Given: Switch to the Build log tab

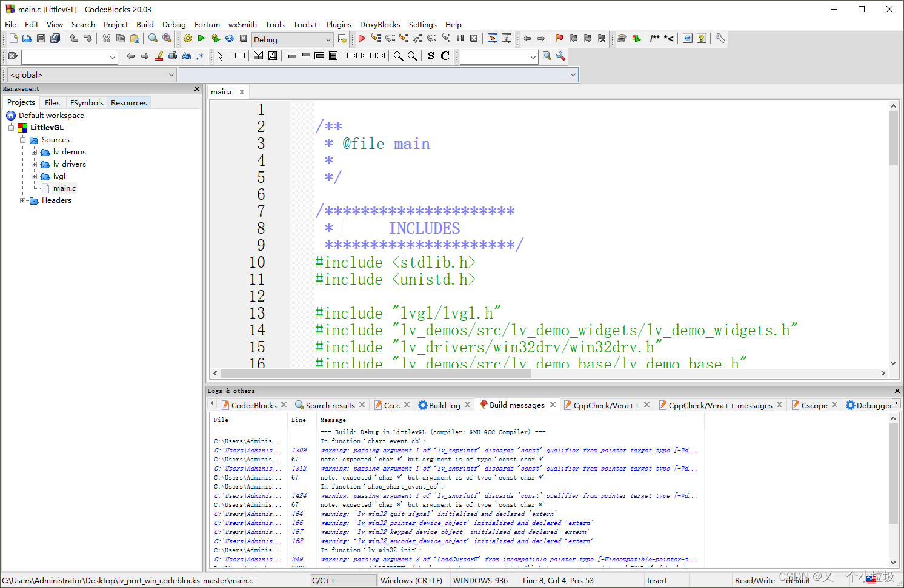Looking at the screenshot, I should click(444, 405).
